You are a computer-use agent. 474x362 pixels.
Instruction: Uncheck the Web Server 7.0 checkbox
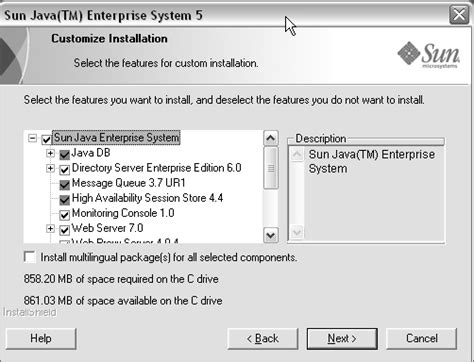point(64,229)
